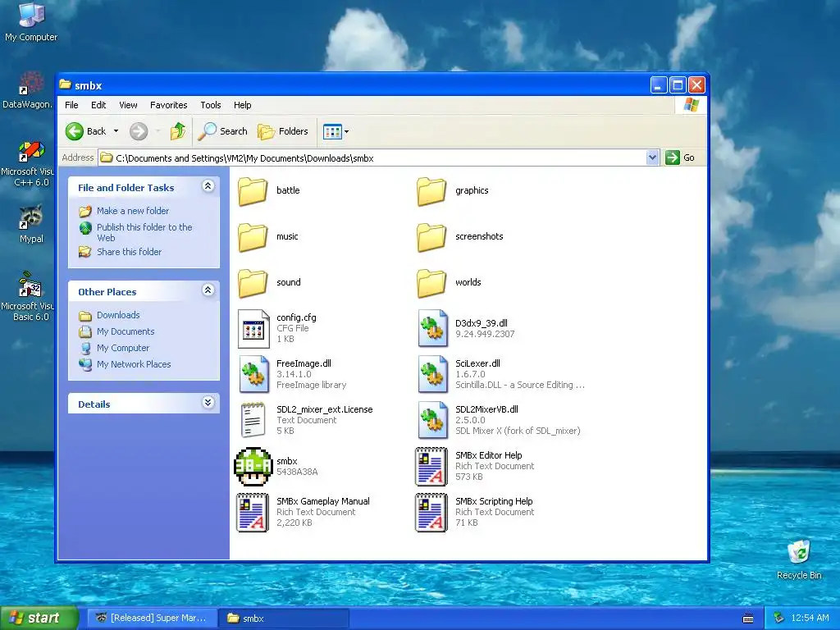Switch to the Super Mario taskbar window
This screenshot has height=630, width=840.
coord(152,619)
